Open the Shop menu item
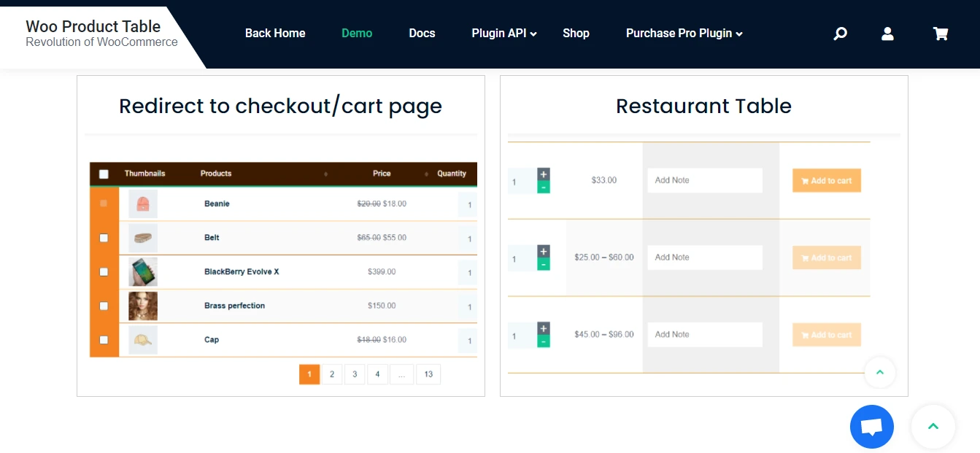Image resolution: width=980 pixels, height=453 pixels. (x=576, y=34)
